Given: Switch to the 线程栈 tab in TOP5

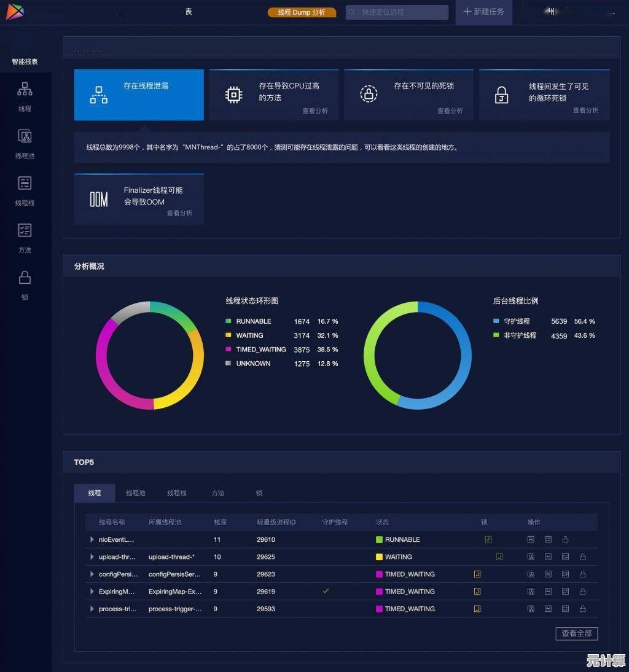Looking at the screenshot, I should [177, 493].
